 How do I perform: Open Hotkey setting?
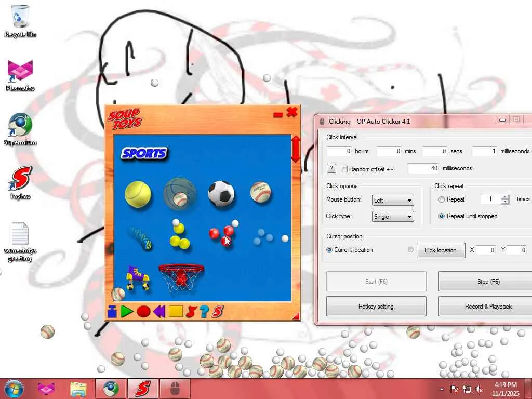tap(376, 307)
